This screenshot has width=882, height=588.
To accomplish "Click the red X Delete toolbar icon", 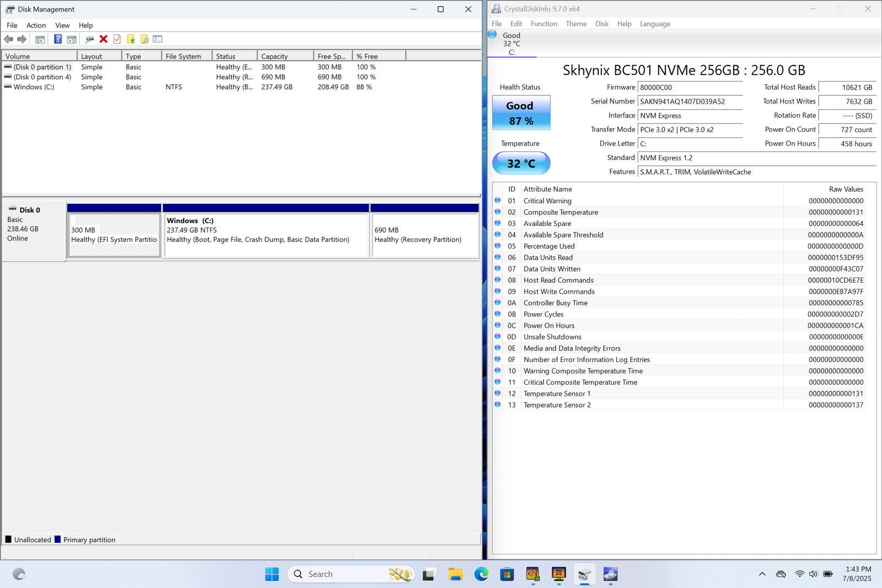I will 103,39.
